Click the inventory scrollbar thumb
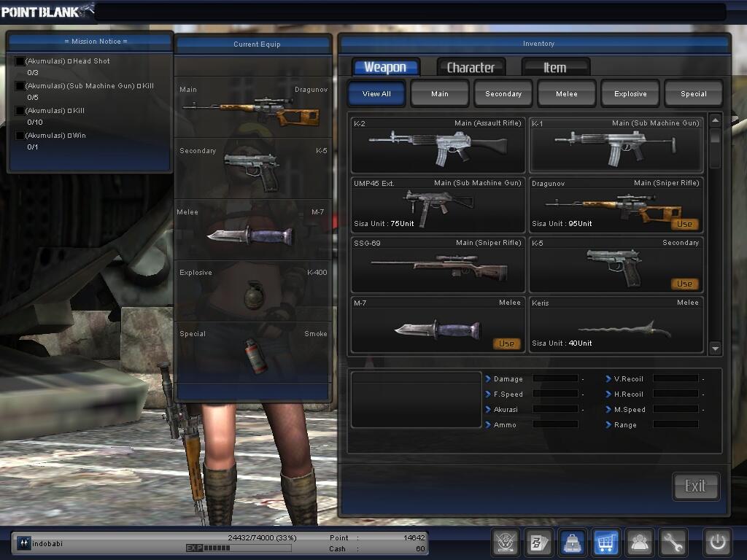Image resolution: width=747 pixels, height=560 pixels. point(715,136)
